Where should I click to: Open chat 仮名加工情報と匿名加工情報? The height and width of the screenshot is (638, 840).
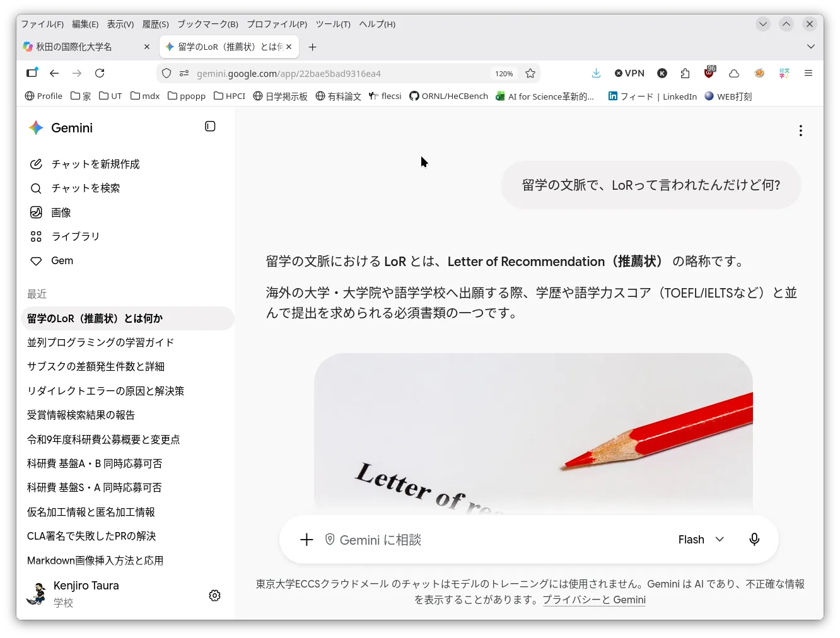[x=128, y=512]
